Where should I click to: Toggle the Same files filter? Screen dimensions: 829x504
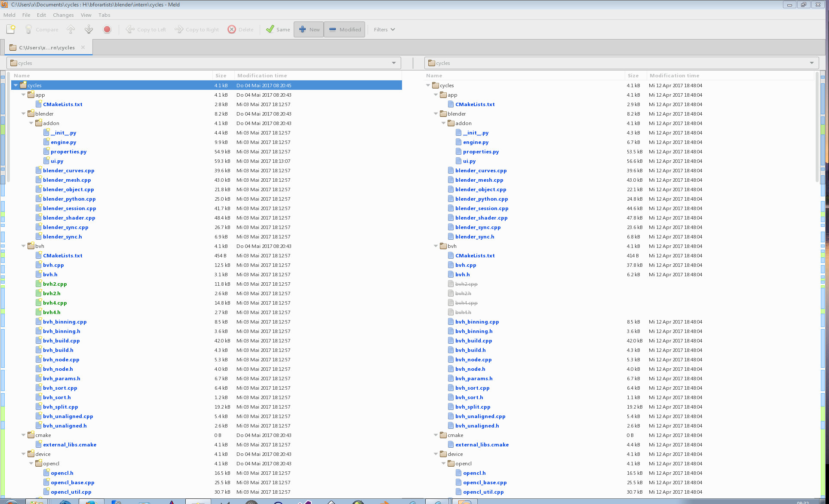click(x=278, y=29)
